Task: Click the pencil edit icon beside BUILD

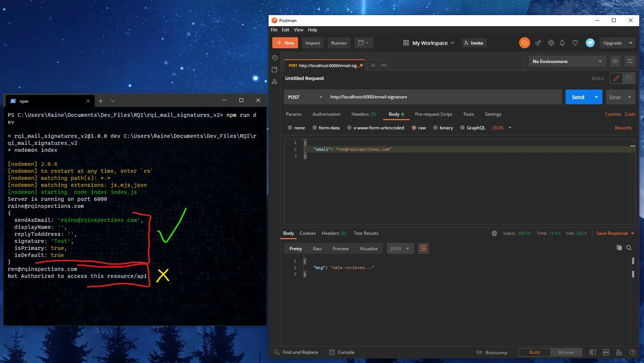Action: [x=616, y=78]
